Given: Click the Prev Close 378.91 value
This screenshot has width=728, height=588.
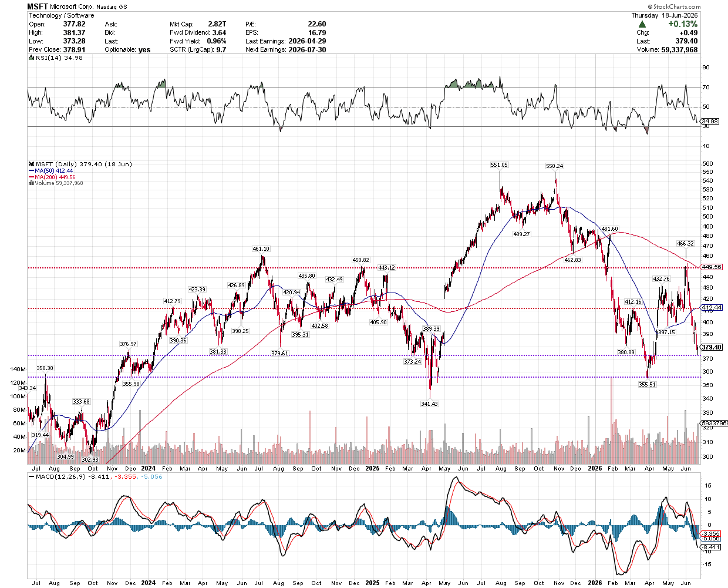Looking at the screenshot, I should point(74,49).
